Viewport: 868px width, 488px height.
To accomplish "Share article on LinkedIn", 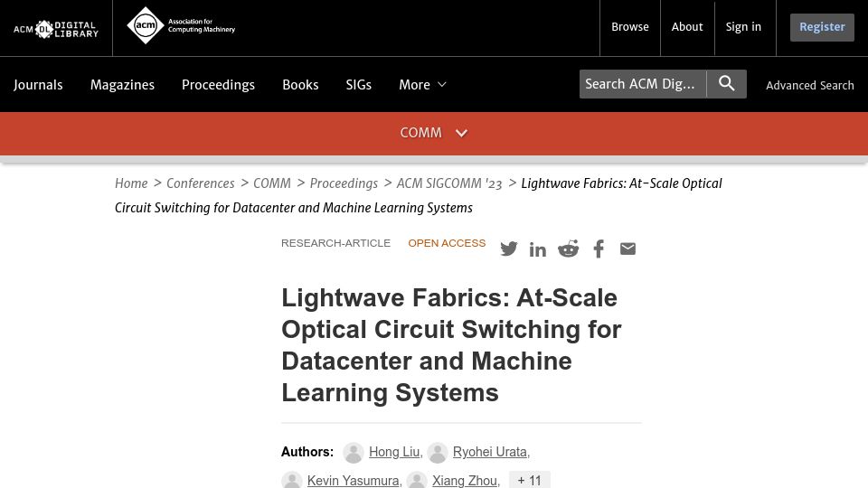I will (x=537, y=249).
